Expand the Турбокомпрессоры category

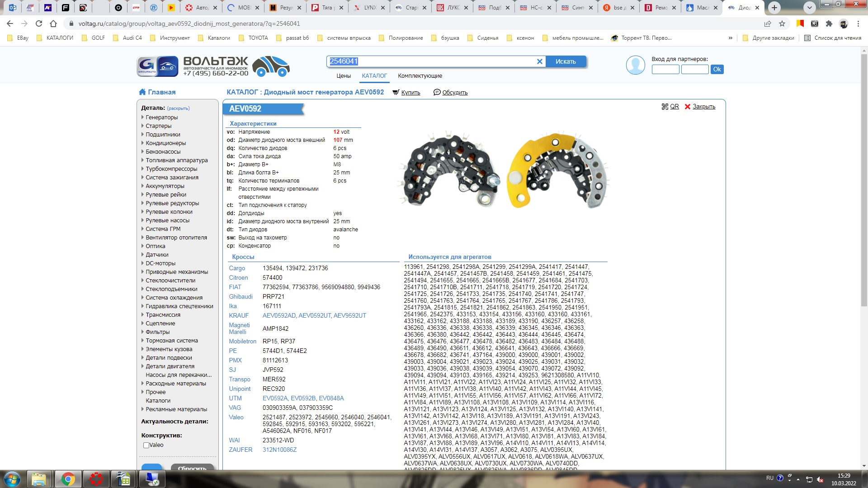171,169
